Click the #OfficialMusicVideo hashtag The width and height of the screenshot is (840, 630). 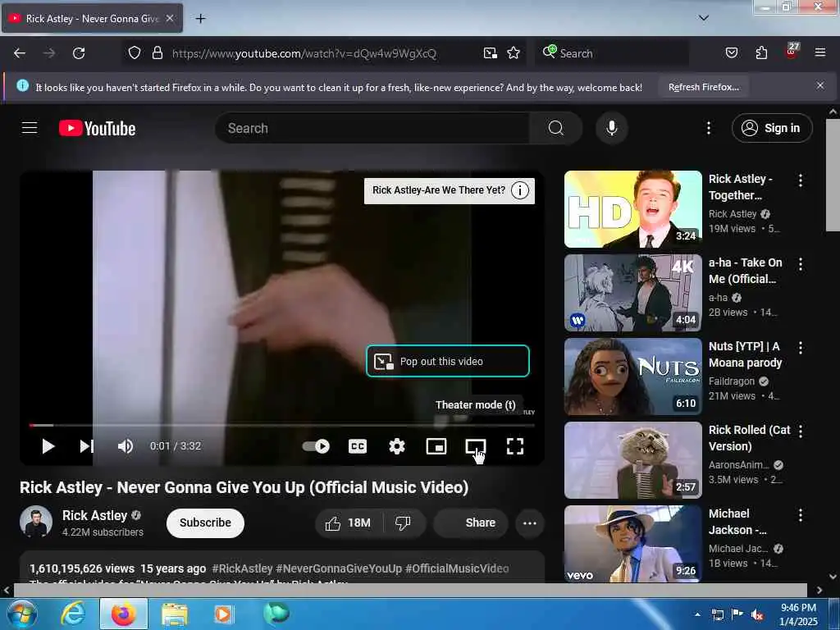(x=457, y=569)
